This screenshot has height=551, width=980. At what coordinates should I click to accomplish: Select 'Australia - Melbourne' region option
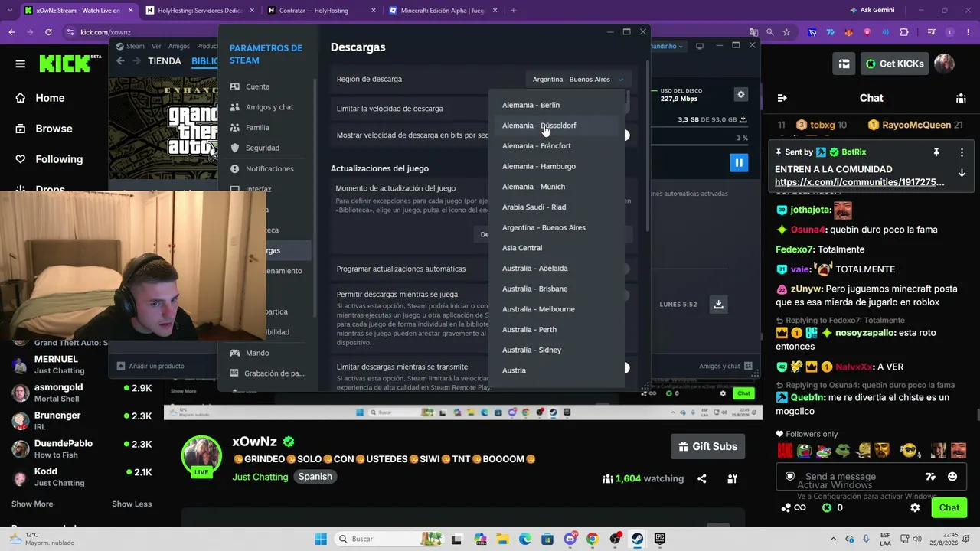(x=557, y=309)
